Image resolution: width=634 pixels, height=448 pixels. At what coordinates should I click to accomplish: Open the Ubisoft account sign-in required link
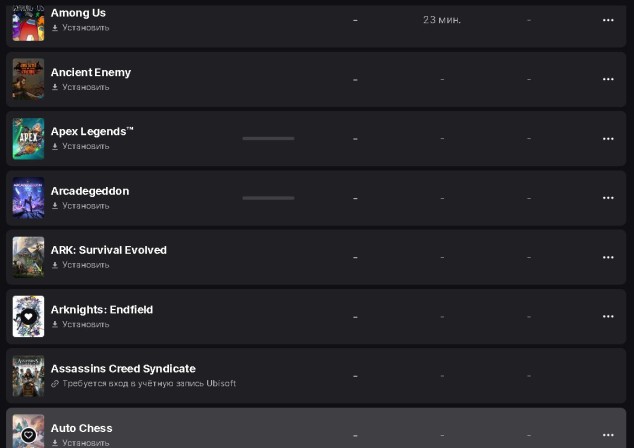148,384
